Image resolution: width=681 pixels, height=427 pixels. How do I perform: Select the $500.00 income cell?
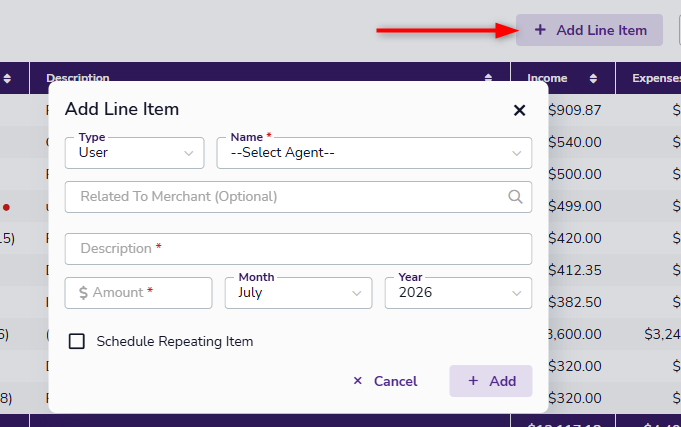pyautogui.click(x=575, y=174)
